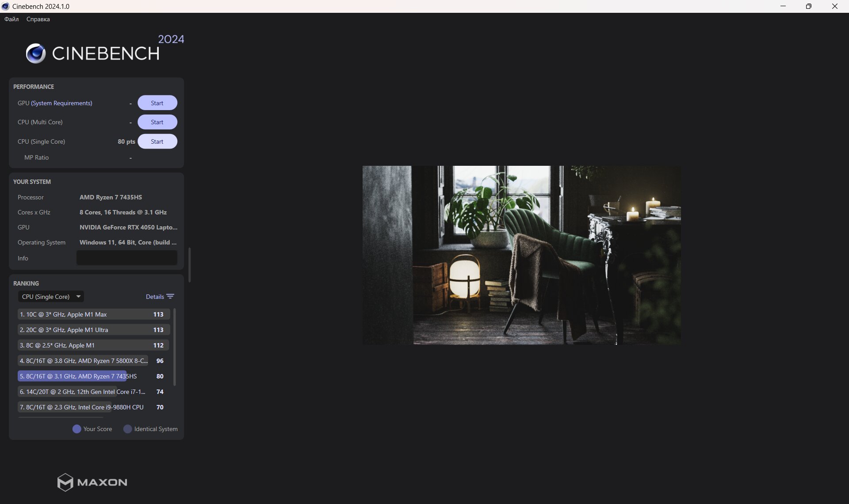Click the CPU (Multi Core) label

point(40,122)
